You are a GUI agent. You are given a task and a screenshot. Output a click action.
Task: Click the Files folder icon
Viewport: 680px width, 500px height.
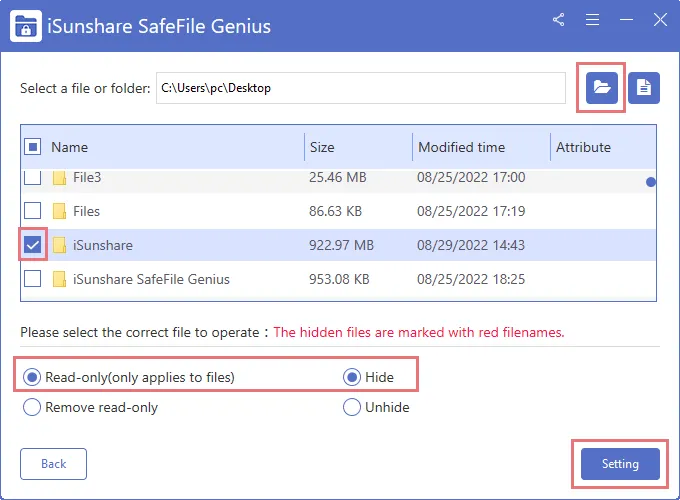click(59, 211)
